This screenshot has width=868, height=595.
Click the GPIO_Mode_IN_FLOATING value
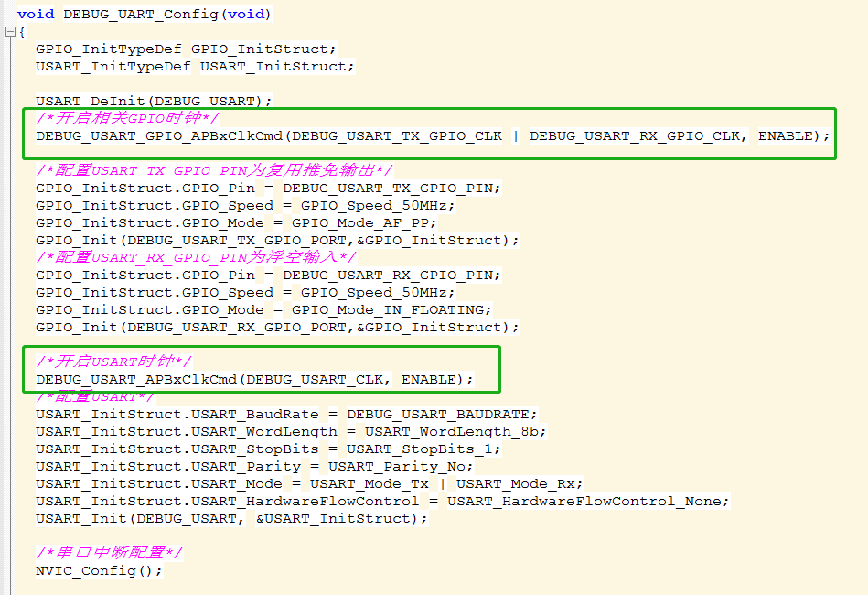click(x=391, y=309)
